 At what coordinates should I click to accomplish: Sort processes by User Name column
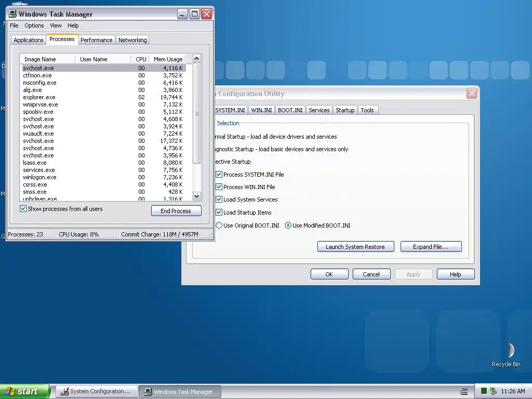point(103,59)
